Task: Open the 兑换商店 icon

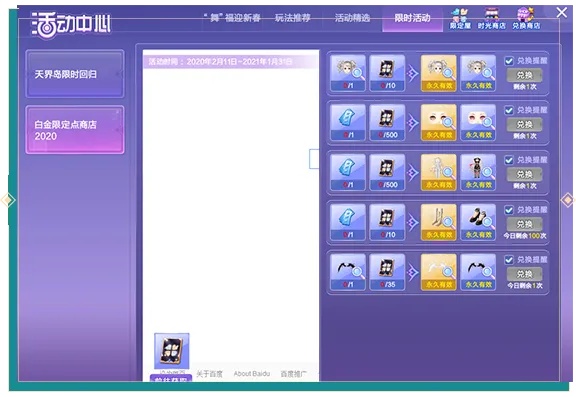Action: (x=526, y=18)
